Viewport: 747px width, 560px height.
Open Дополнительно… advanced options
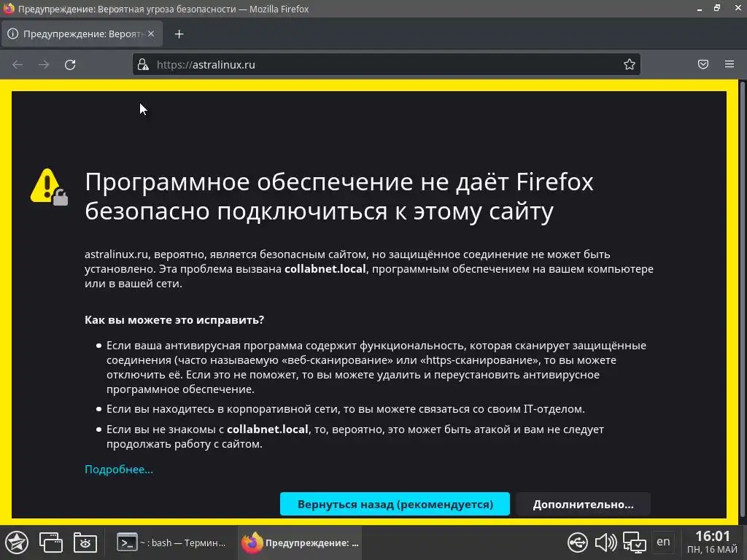click(x=583, y=505)
